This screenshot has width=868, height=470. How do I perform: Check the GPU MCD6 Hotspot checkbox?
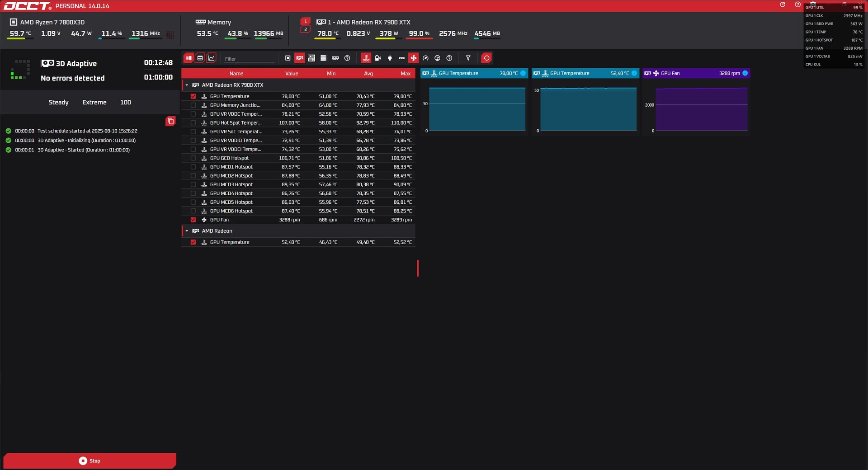click(193, 211)
